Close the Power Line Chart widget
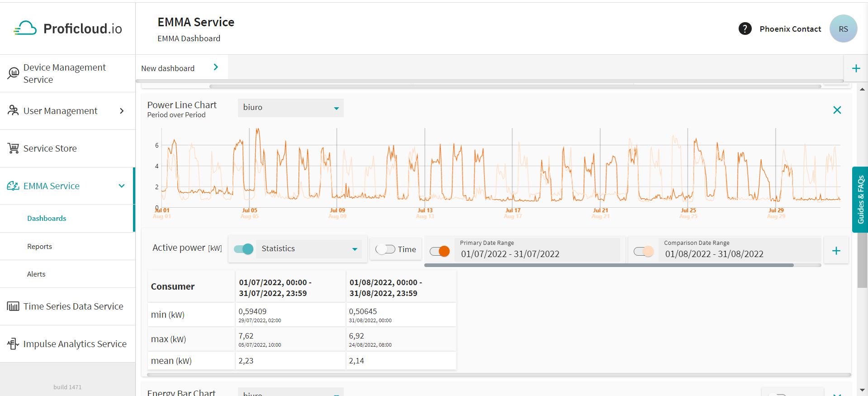 [837, 110]
